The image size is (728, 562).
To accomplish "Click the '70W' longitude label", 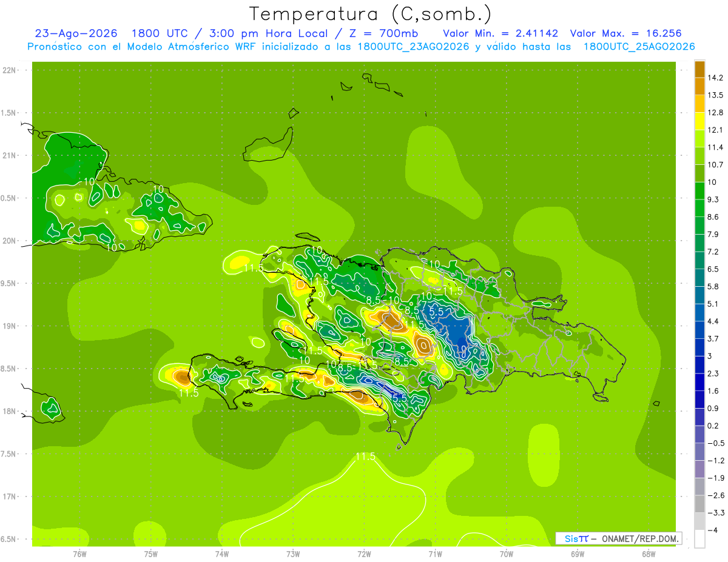I will (507, 554).
